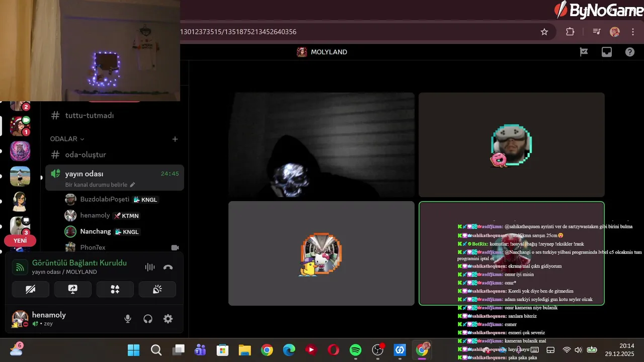Open Discord help

(630, 52)
